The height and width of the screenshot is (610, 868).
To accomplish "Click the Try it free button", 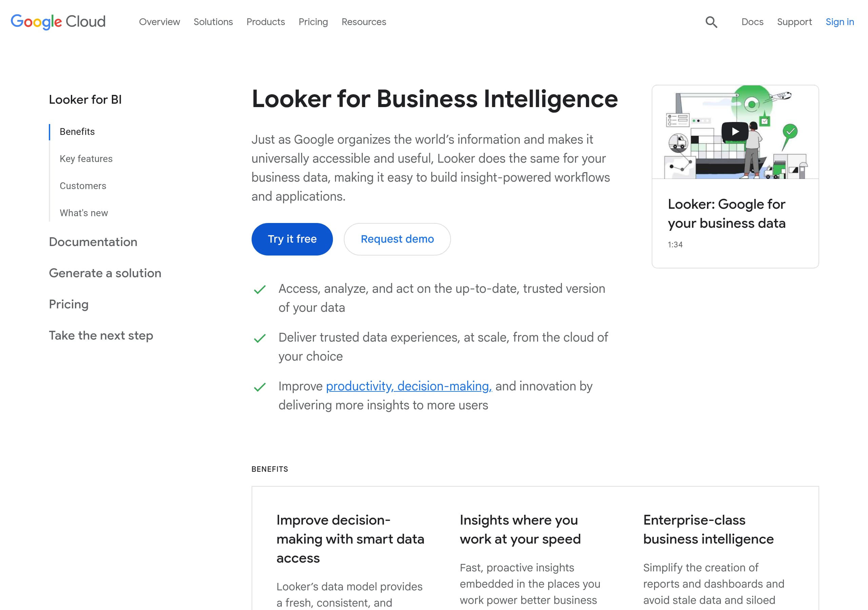I will (292, 239).
